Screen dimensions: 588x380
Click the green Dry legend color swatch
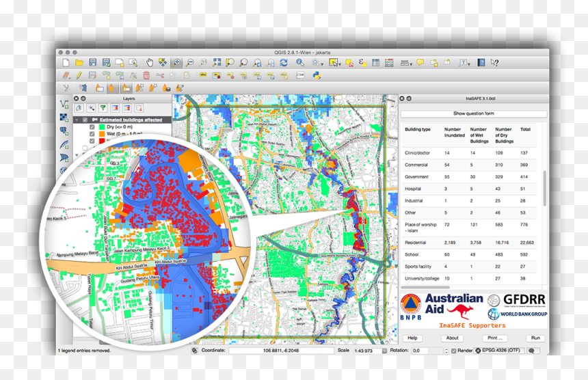(x=102, y=127)
